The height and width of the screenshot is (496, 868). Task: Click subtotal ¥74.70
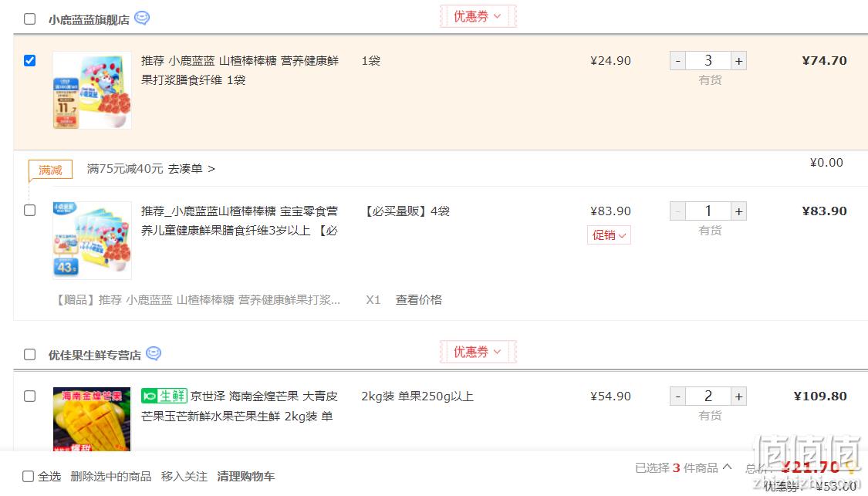(824, 60)
